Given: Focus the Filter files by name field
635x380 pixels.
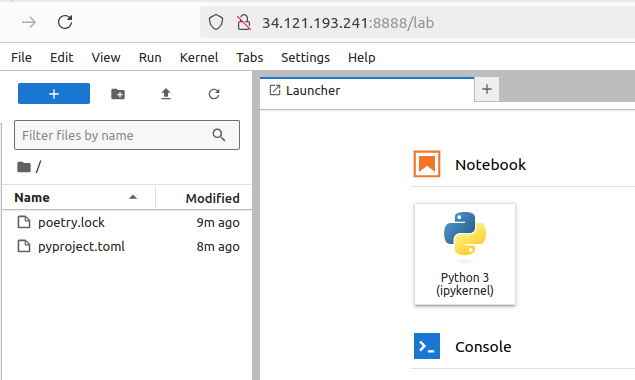Looking at the screenshot, I should pyautogui.click(x=115, y=135).
